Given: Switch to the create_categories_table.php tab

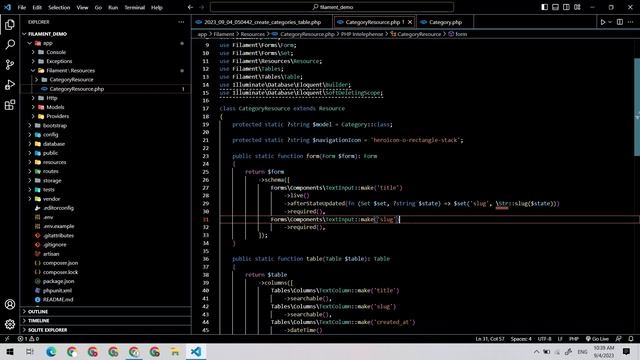Looking at the screenshot, I should click(x=262, y=22).
